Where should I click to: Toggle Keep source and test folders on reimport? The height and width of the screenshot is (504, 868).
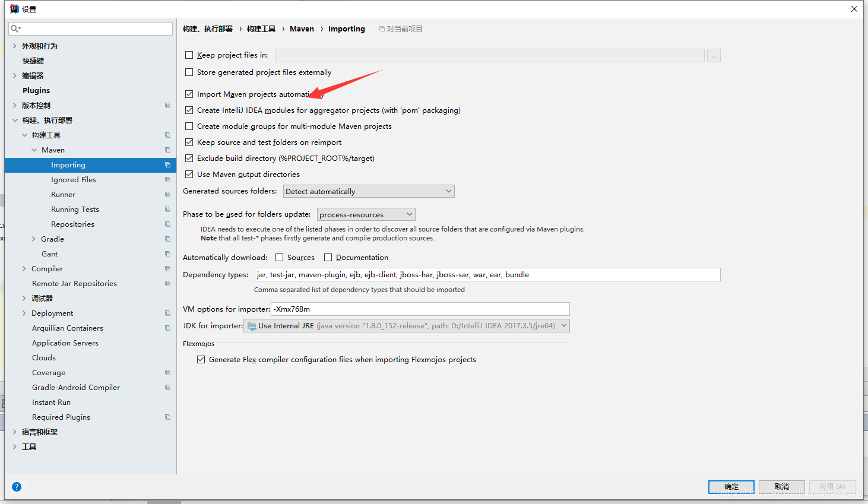point(189,142)
